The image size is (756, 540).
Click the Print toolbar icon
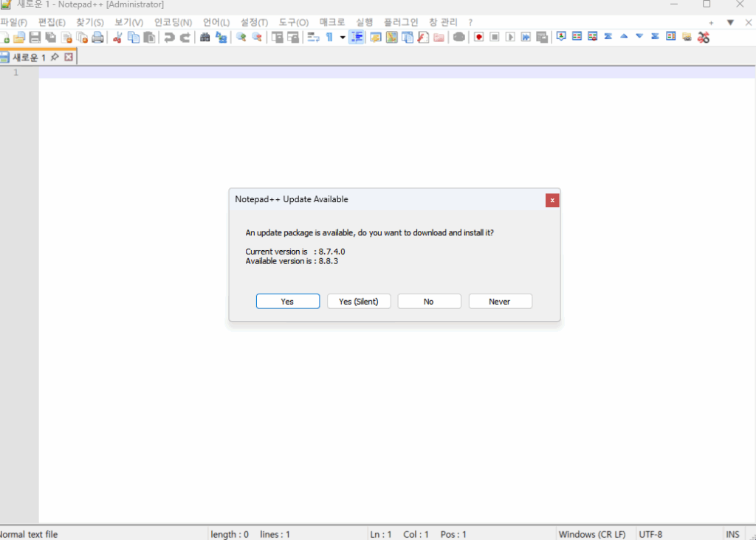pyautogui.click(x=97, y=37)
